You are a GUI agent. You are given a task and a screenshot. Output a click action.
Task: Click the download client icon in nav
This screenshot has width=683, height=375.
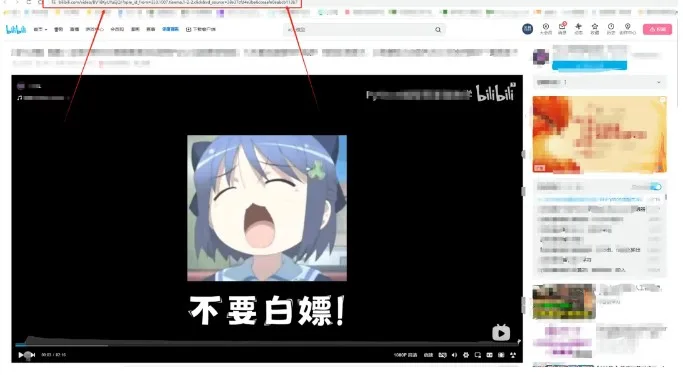tap(189, 29)
